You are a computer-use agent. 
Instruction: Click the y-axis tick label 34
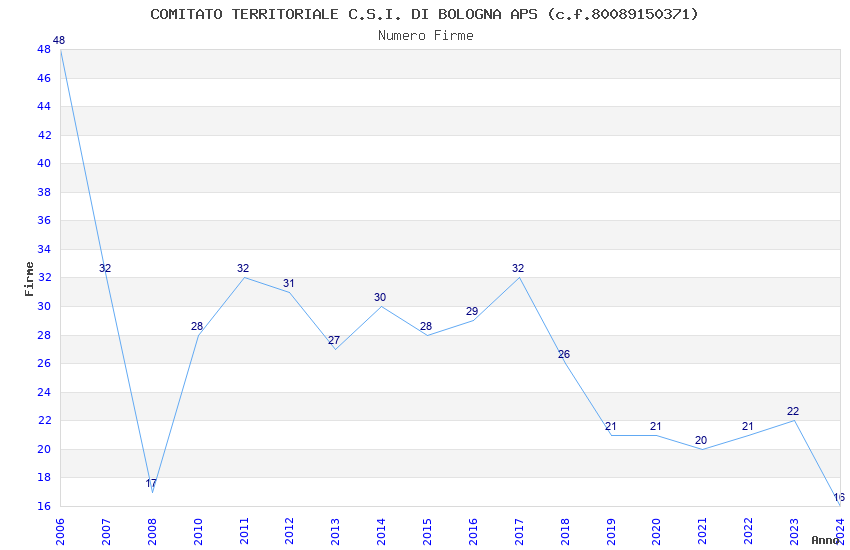(x=44, y=249)
